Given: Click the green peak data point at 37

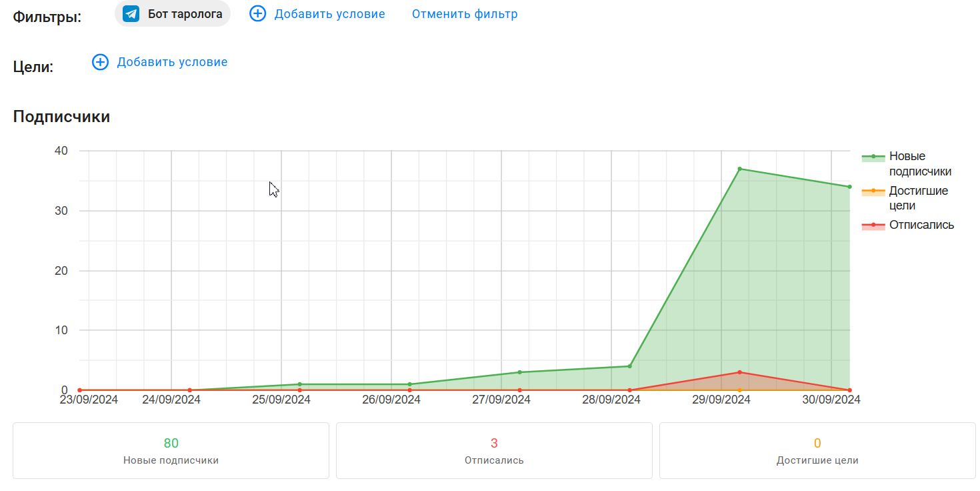Looking at the screenshot, I should point(739,169).
